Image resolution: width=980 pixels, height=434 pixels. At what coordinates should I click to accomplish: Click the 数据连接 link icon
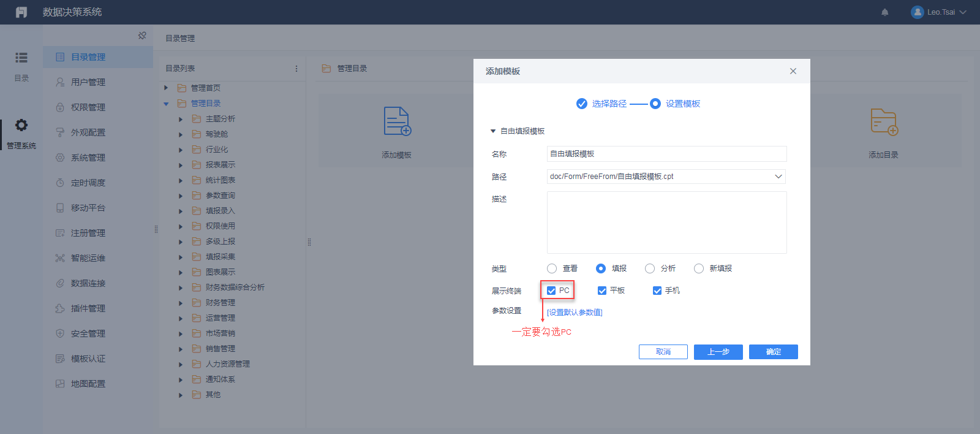60,283
